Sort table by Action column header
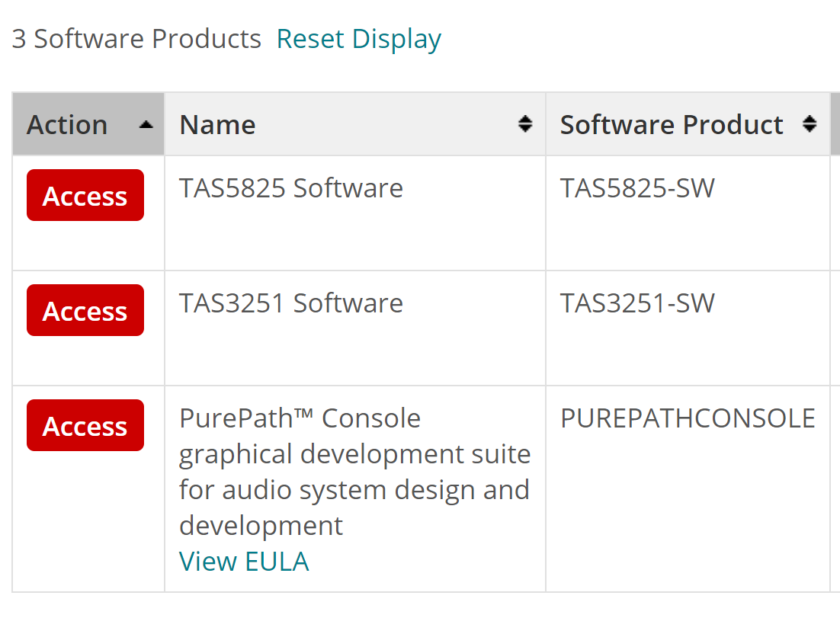This screenshot has height=634, width=840. [88, 124]
